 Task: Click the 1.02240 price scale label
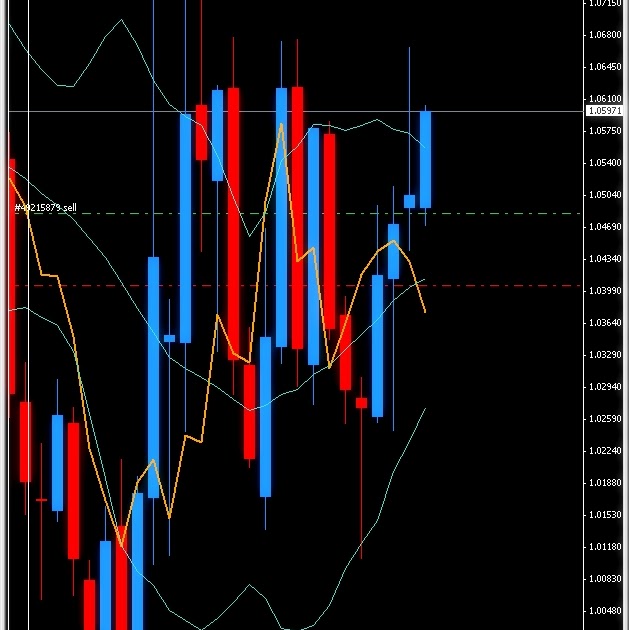pyautogui.click(x=605, y=451)
